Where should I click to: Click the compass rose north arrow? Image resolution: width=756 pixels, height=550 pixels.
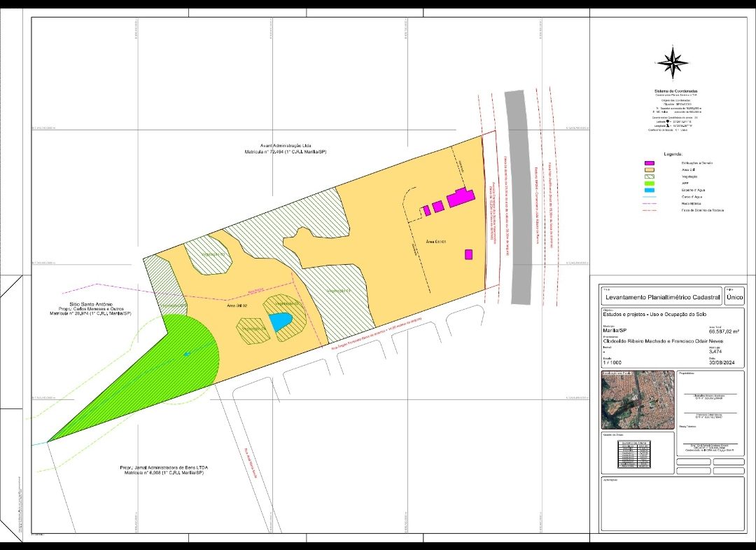[672, 63]
